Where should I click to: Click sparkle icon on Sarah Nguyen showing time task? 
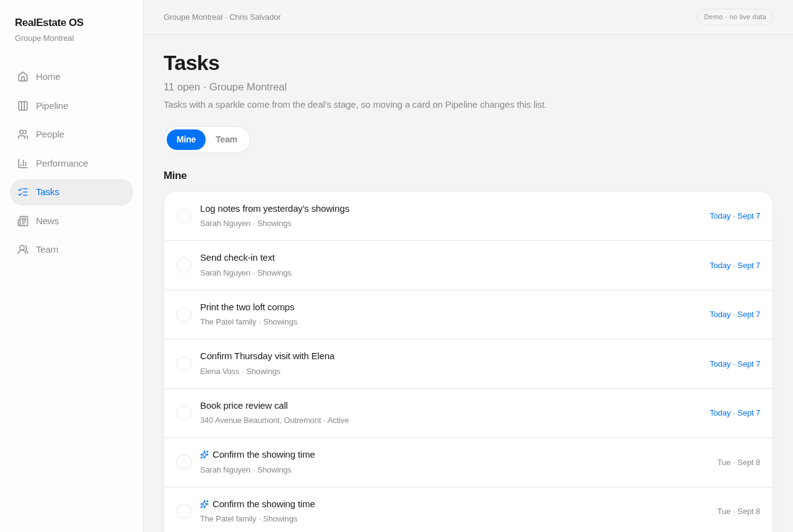[x=204, y=455]
